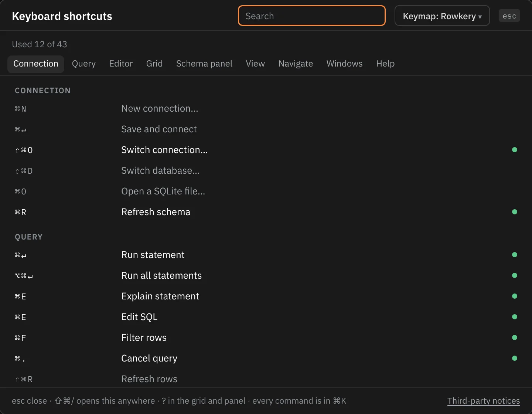Switch to the Query tab
Screen dimensions: 532x414
pyautogui.click(x=84, y=64)
